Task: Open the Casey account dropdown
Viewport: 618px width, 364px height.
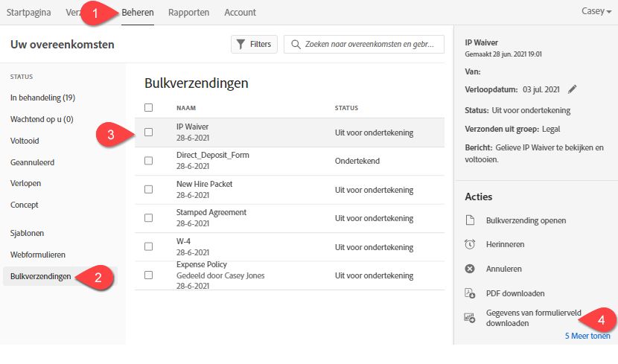Action: [x=596, y=11]
